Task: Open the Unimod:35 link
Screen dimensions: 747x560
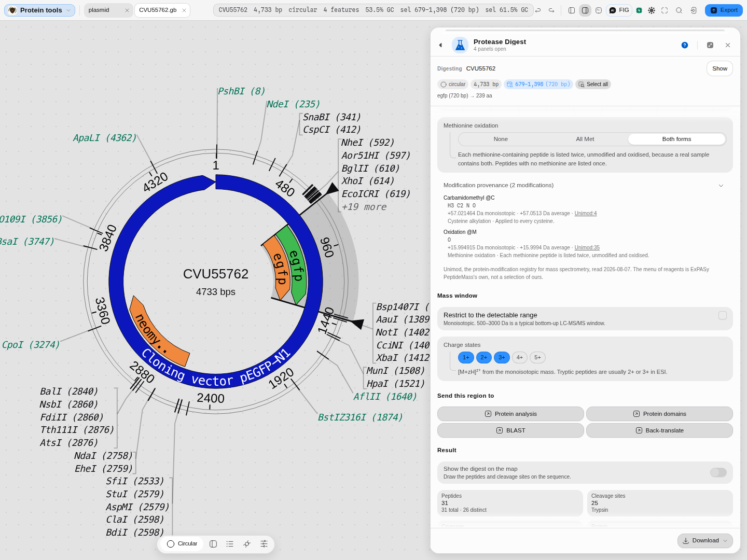Action: (x=587, y=248)
